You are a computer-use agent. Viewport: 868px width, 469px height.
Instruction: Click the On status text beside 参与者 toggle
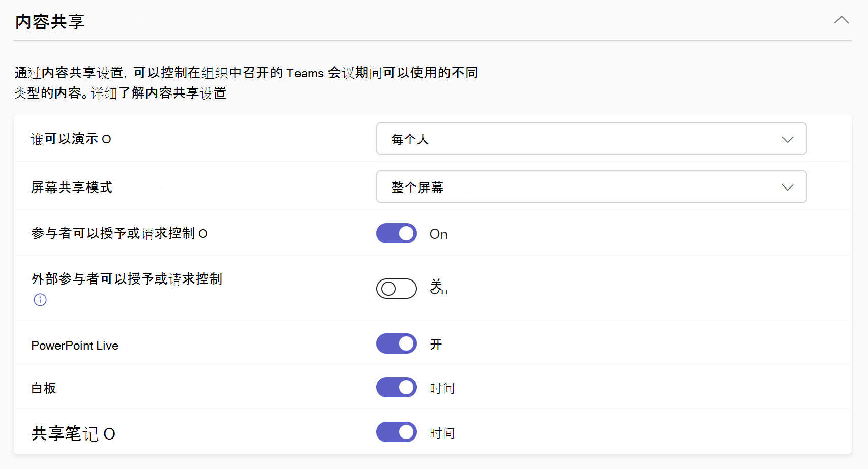[438, 234]
